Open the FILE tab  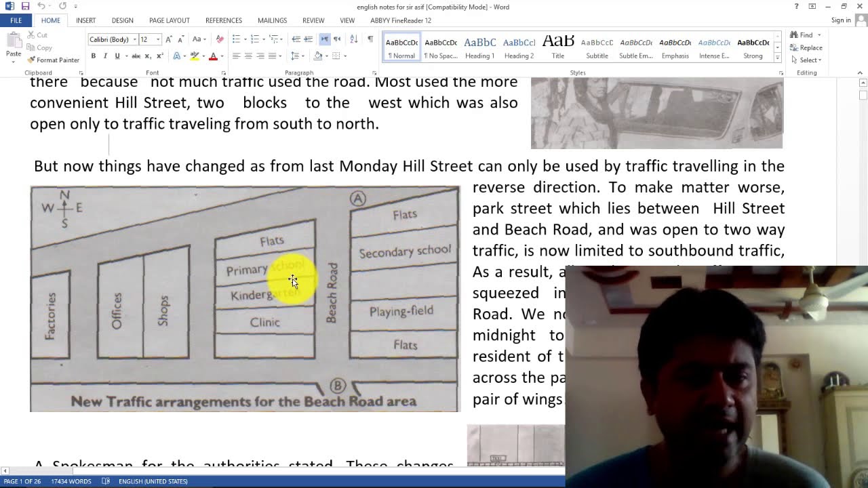click(16, 20)
